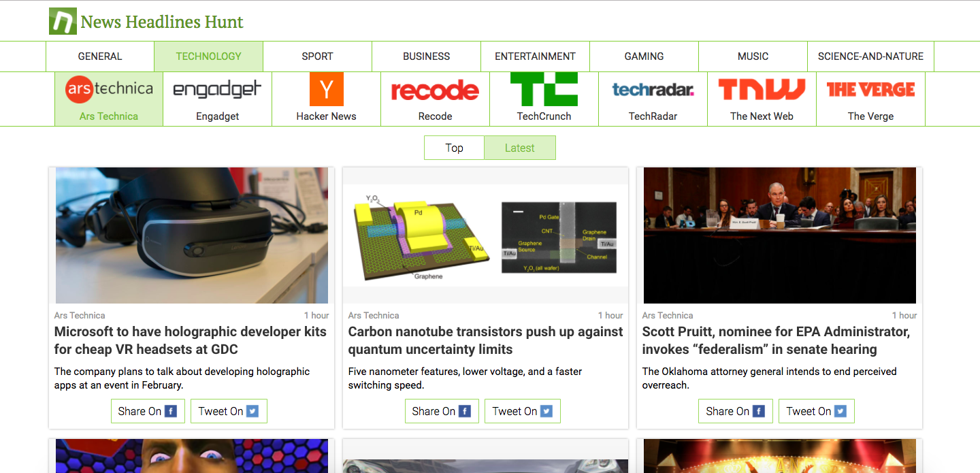The image size is (980, 473).
Task: Click Twitter icon under Scott Pruitt article
Action: point(840,411)
